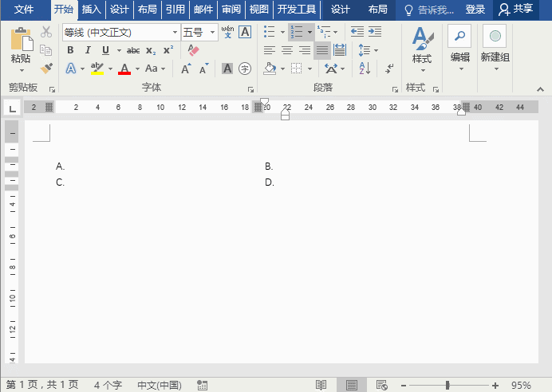Click the Clear Formatting eraser icon
This screenshot has width=552, height=392.
193,50
